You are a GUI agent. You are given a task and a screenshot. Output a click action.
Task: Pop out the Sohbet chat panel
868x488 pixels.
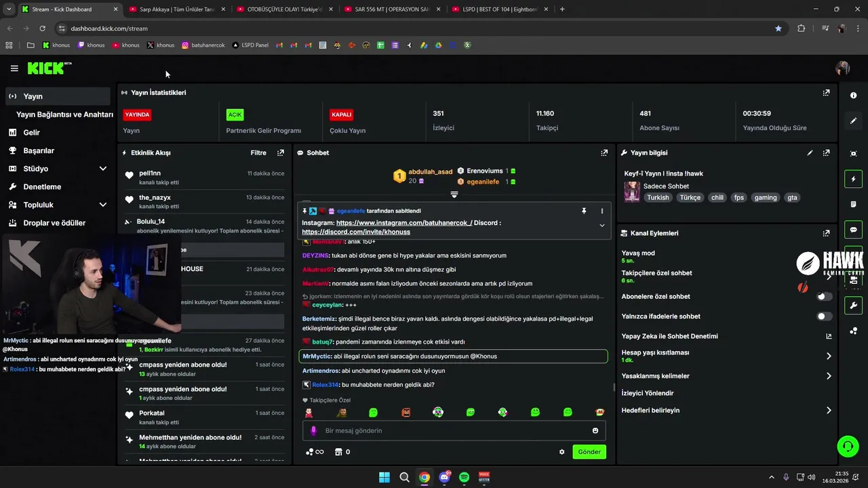604,153
